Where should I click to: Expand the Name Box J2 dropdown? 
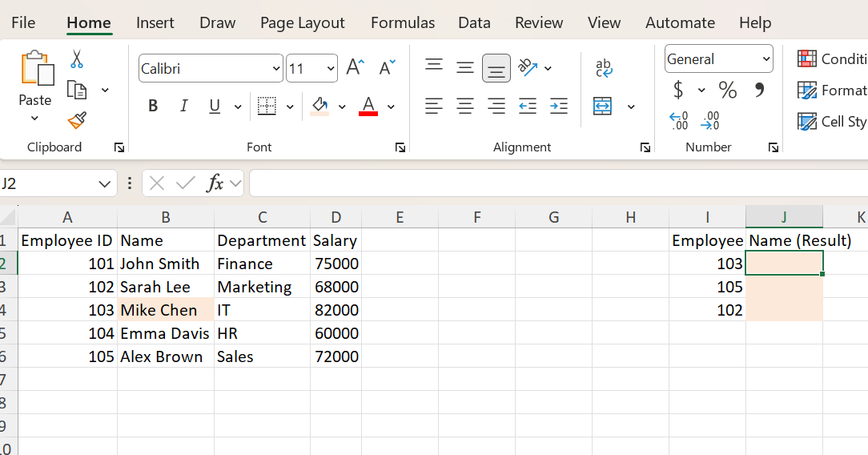[104, 183]
